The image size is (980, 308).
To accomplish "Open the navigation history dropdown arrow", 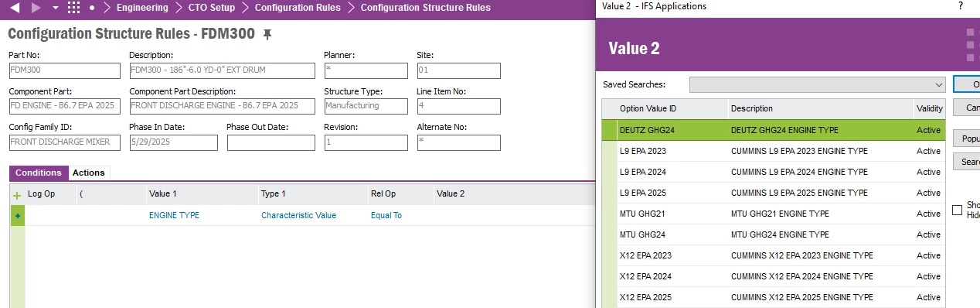I will [x=55, y=8].
